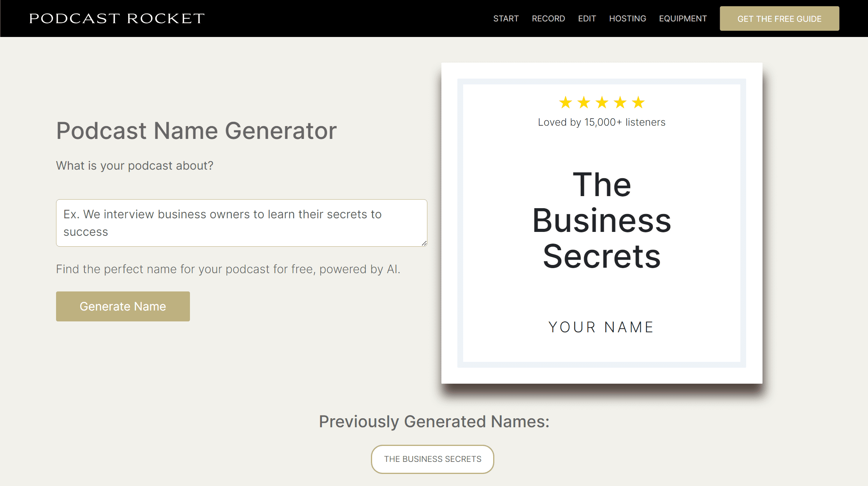Select RECORD in the navigation bar
Screen dimensions: 868x486
(x=548, y=18)
